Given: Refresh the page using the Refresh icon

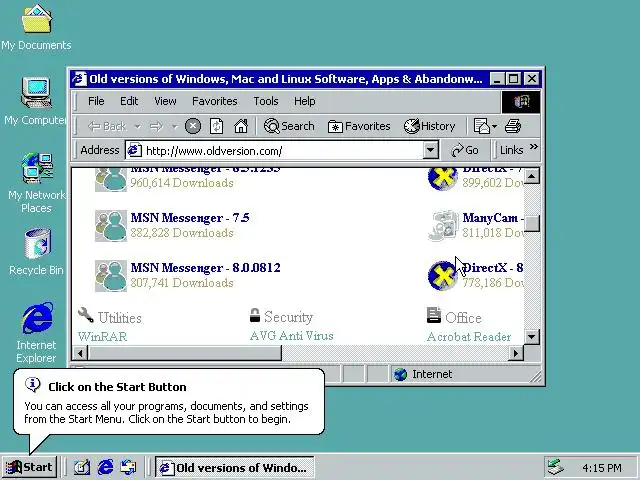Looking at the screenshot, I should 216,126.
